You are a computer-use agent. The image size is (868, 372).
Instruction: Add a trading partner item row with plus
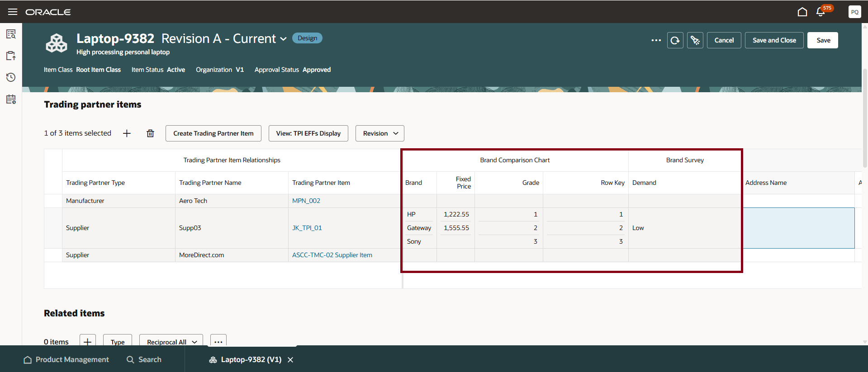click(127, 133)
